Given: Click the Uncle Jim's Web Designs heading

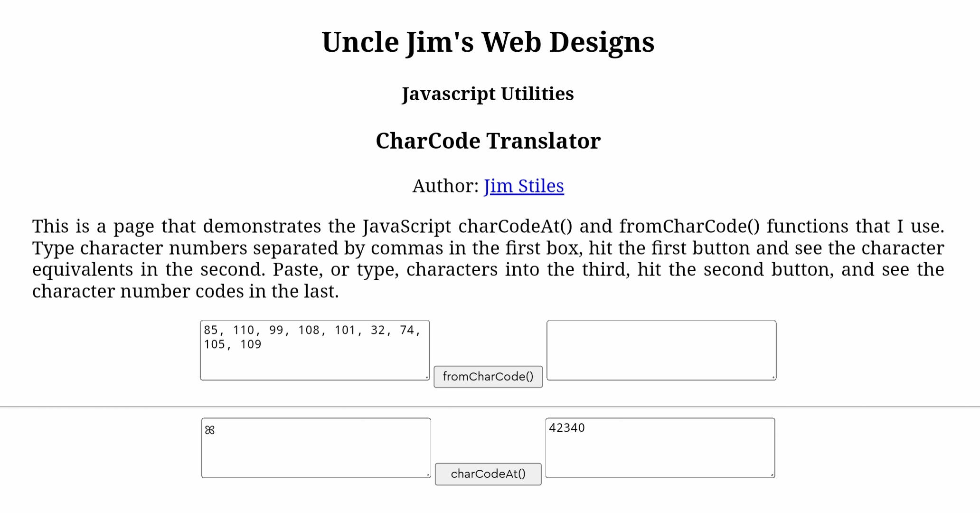Looking at the screenshot, I should [488, 42].
